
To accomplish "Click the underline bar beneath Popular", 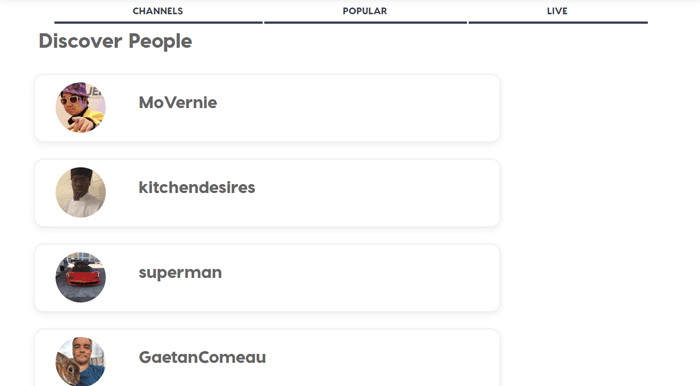I will pyautogui.click(x=365, y=22).
